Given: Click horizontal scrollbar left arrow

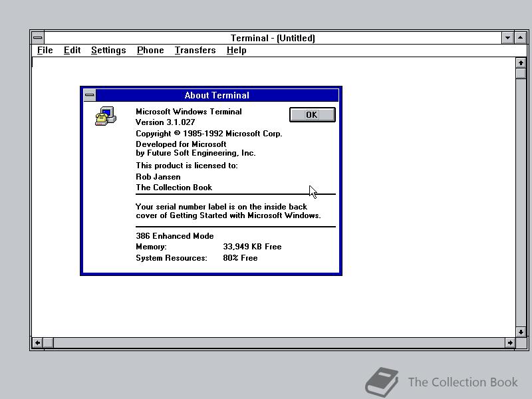Looking at the screenshot, I should [x=37, y=342].
